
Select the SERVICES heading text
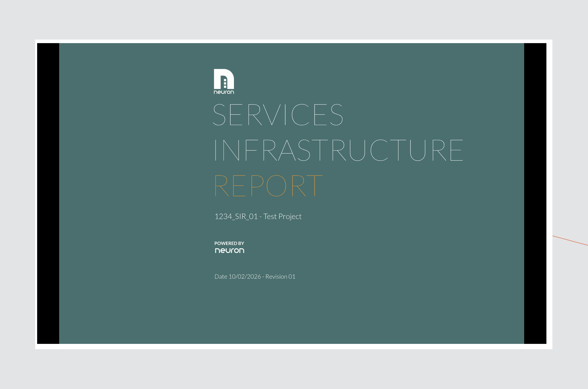(278, 115)
